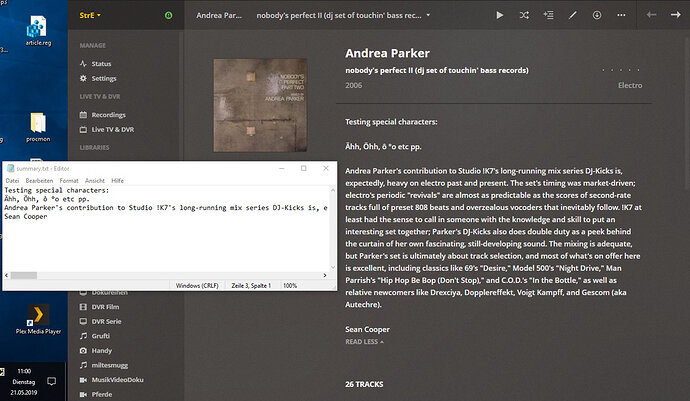Click the DVR Film film-strip icon
This screenshot has width=690, height=401.
tap(83, 307)
